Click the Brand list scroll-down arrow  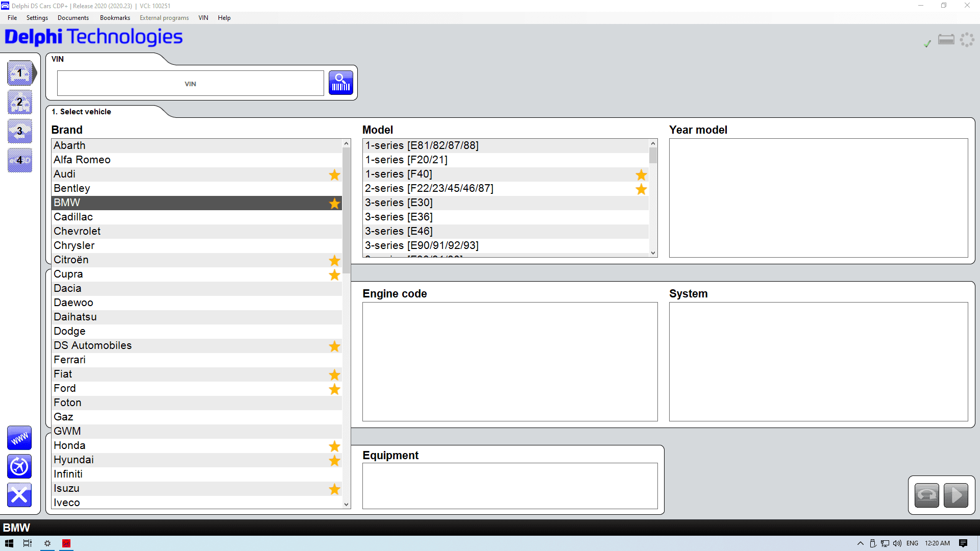click(346, 504)
